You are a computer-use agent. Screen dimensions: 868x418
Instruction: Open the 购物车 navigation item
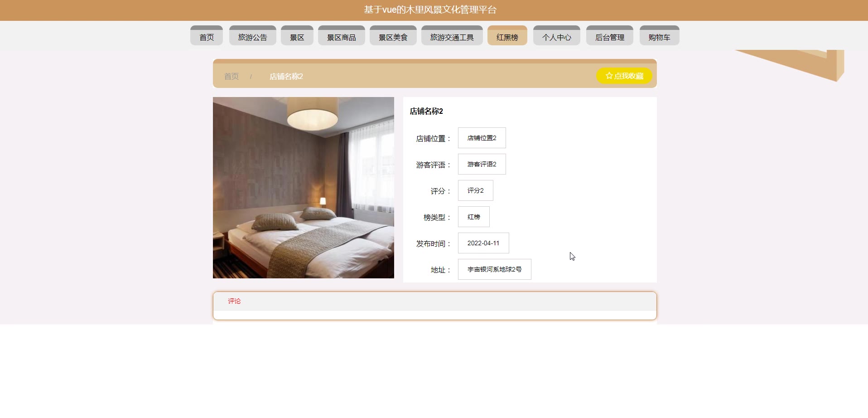(x=659, y=36)
